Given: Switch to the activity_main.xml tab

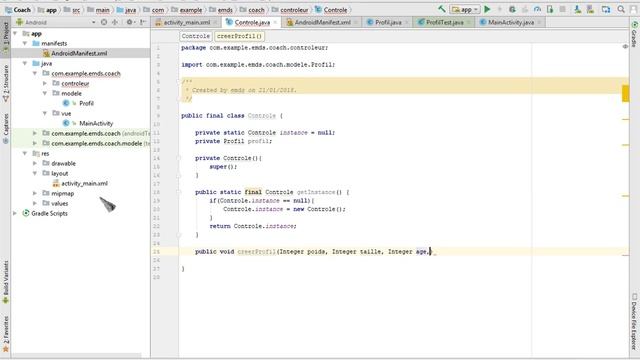Looking at the screenshot, I should pos(186,22).
